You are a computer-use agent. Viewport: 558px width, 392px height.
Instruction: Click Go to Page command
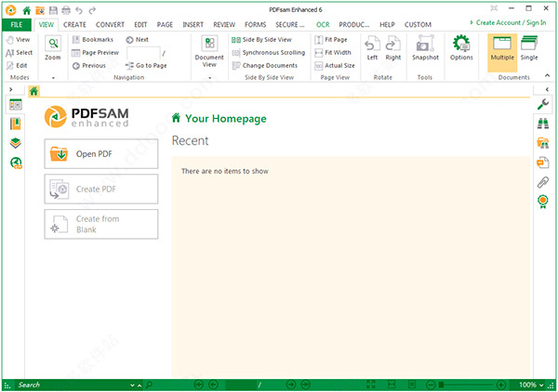coord(146,66)
